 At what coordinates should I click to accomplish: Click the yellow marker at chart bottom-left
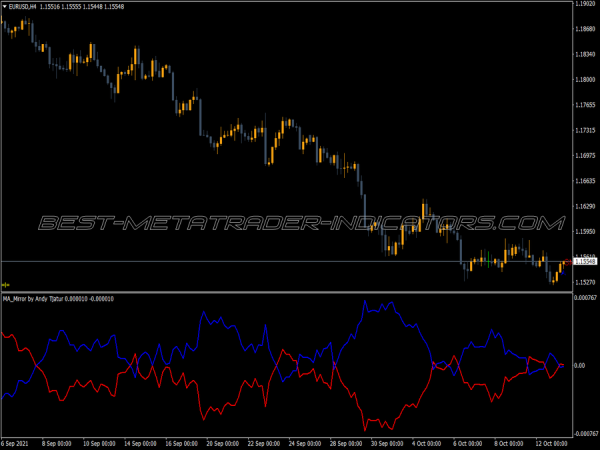(5, 285)
